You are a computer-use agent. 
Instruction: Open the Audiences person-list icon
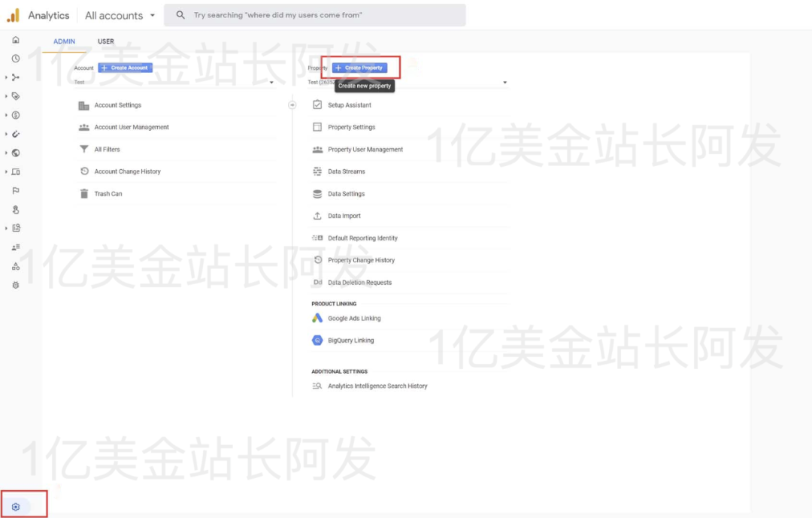16,247
